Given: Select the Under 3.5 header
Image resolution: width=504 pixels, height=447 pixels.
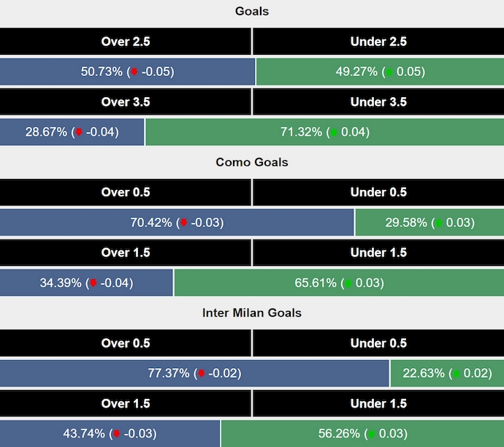Looking at the screenshot, I should click(x=378, y=102).
